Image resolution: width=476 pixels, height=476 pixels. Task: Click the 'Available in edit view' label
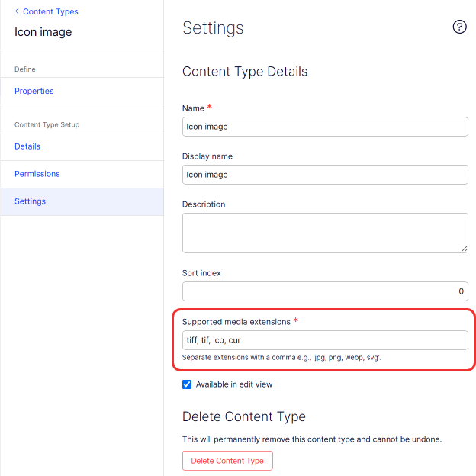[234, 384]
